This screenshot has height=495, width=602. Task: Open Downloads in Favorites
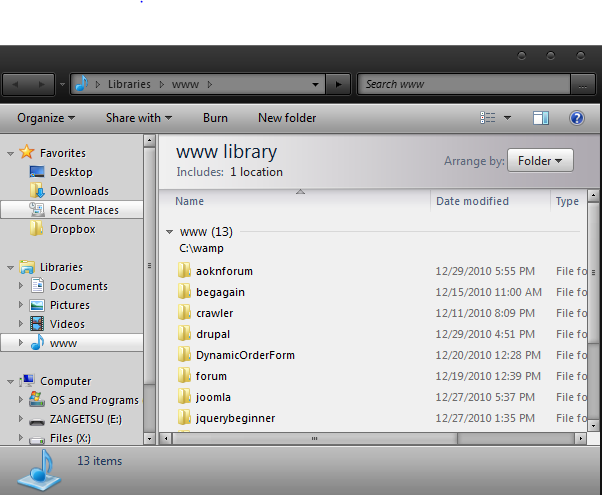79,191
